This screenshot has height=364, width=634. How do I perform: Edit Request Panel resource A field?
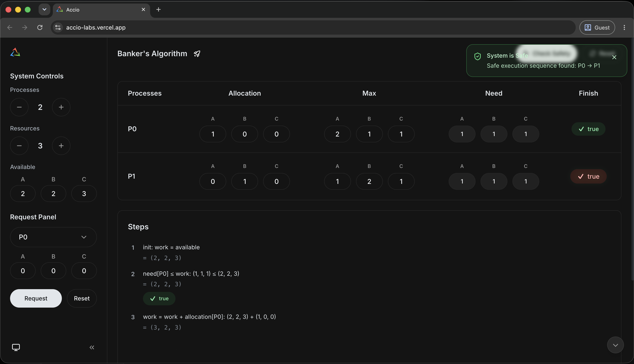[x=23, y=270]
